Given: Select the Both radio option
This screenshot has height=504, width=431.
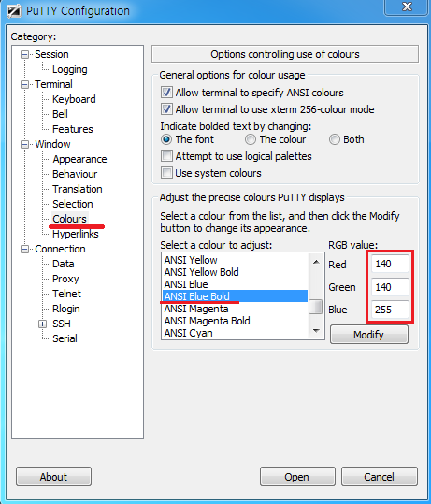Looking at the screenshot, I should click(335, 139).
